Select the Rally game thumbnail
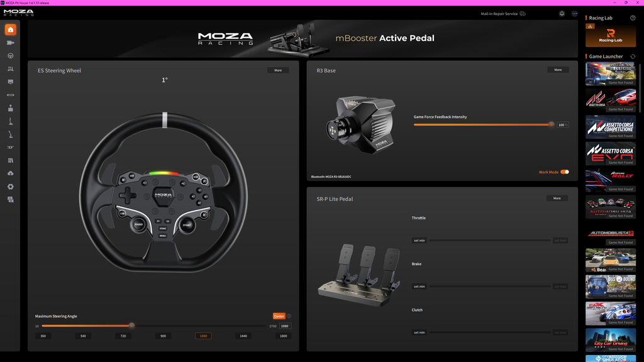Image resolution: width=644 pixels, height=362 pixels. tap(610, 180)
